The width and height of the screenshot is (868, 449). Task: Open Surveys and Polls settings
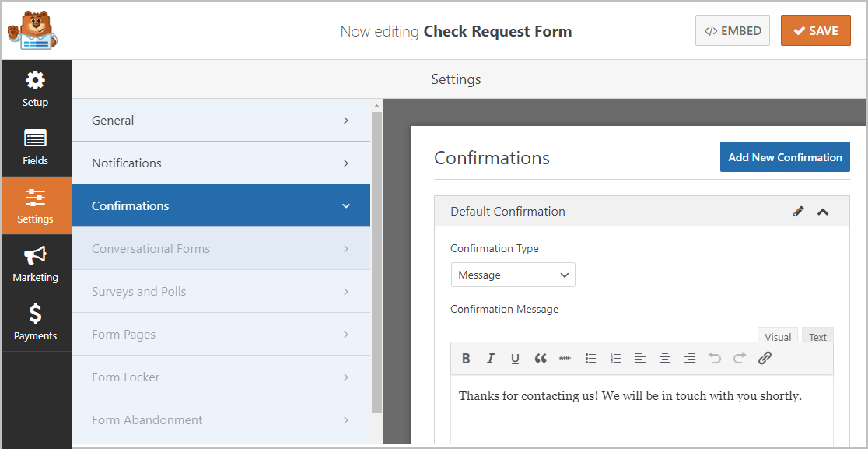pyautogui.click(x=222, y=291)
